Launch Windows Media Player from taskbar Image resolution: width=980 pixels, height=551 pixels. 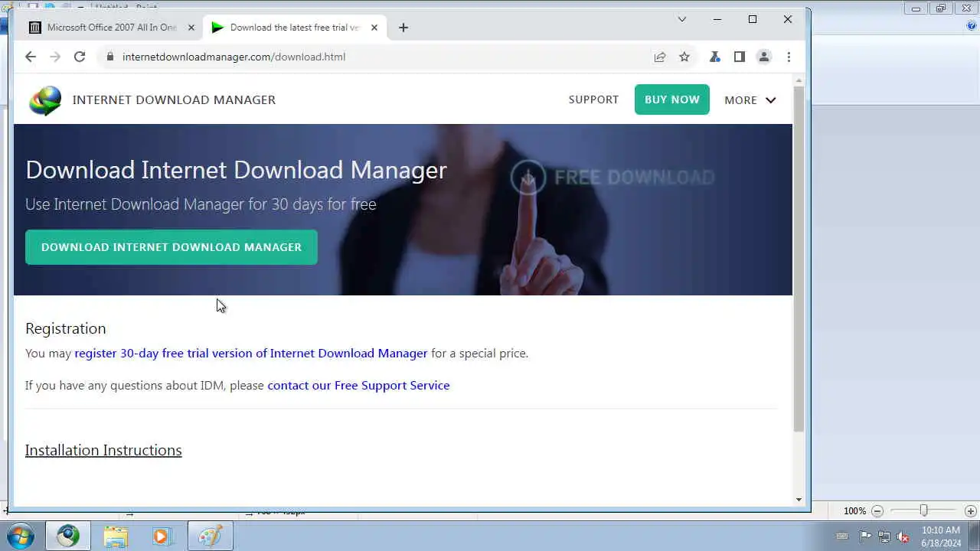pos(162,536)
